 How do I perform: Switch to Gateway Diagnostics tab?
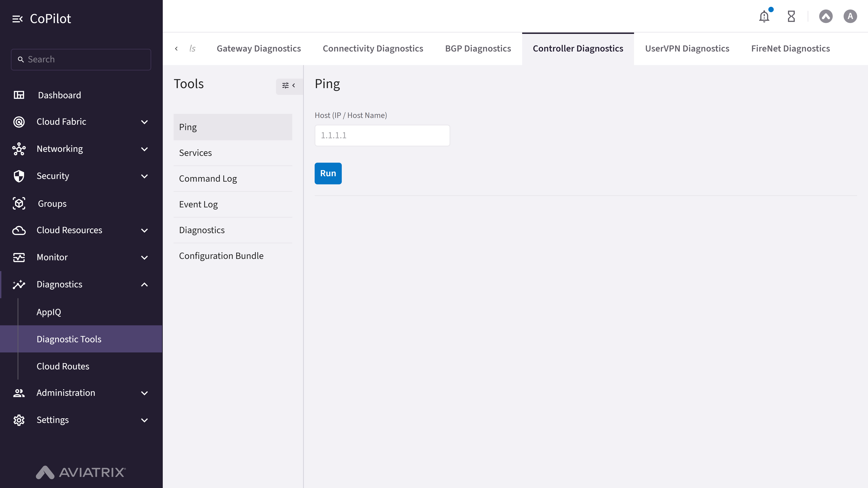pyautogui.click(x=258, y=48)
